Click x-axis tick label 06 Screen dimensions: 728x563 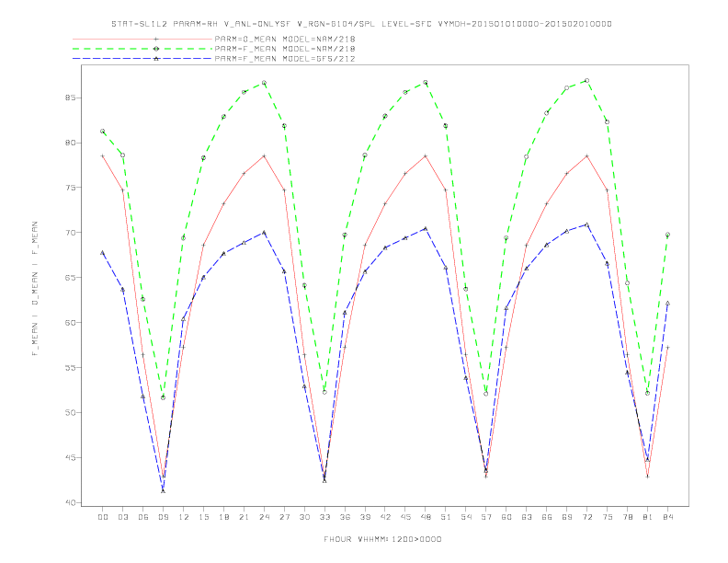(x=143, y=517)
